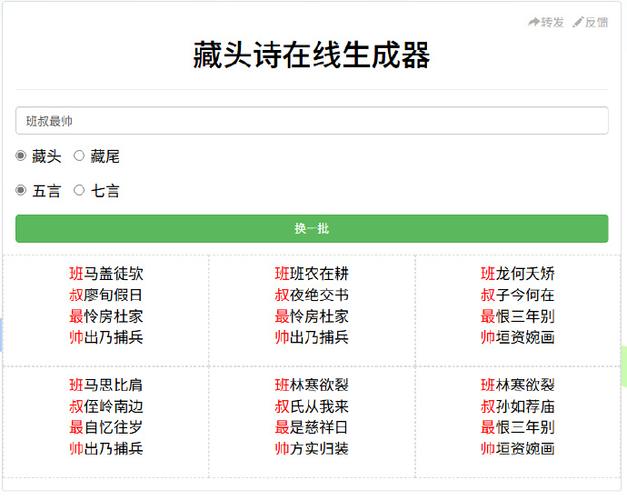This screenshot has width=627, height=500.
Task: Click the 反馈 pencil feedback icon
Action: click(578, 22)
